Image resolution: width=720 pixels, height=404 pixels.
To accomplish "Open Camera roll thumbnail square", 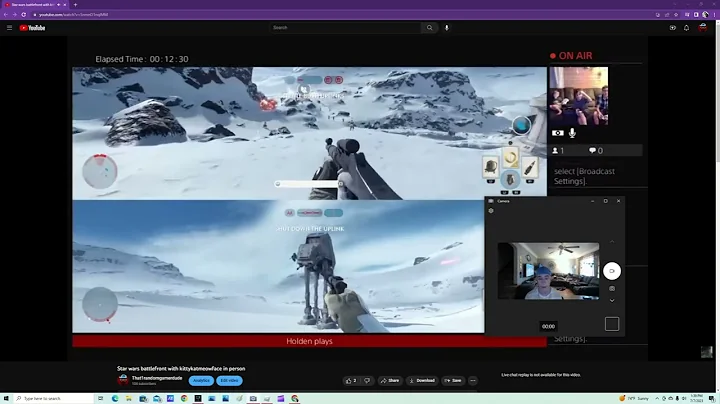I will pos(612,324).
